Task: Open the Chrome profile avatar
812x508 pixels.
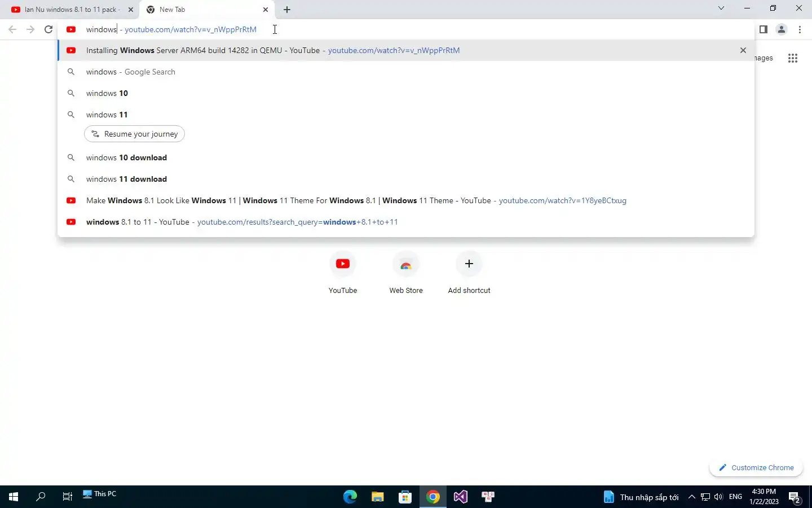Action: click(781, 29)
